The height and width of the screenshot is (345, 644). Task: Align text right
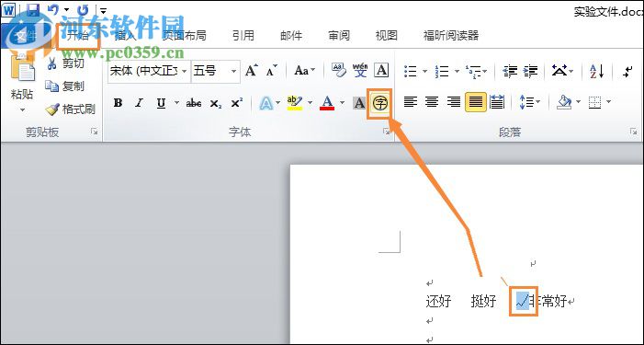(454, 102)
